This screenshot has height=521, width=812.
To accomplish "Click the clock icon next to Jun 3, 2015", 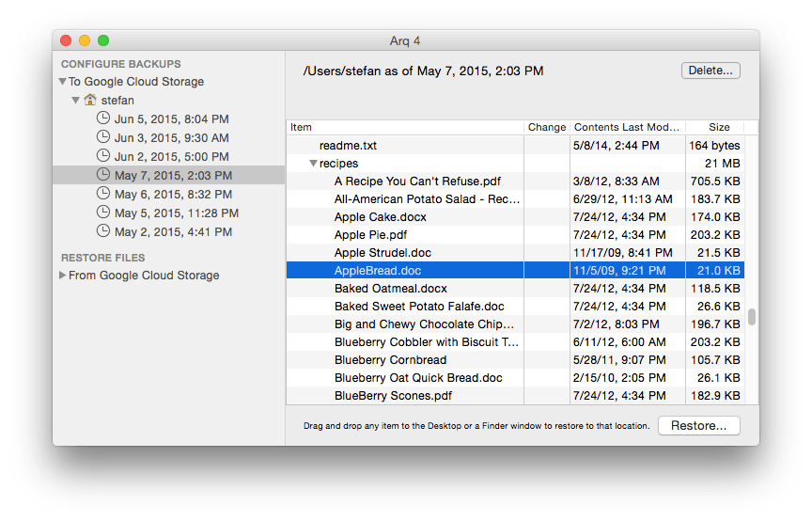I will tap(102, 137).
